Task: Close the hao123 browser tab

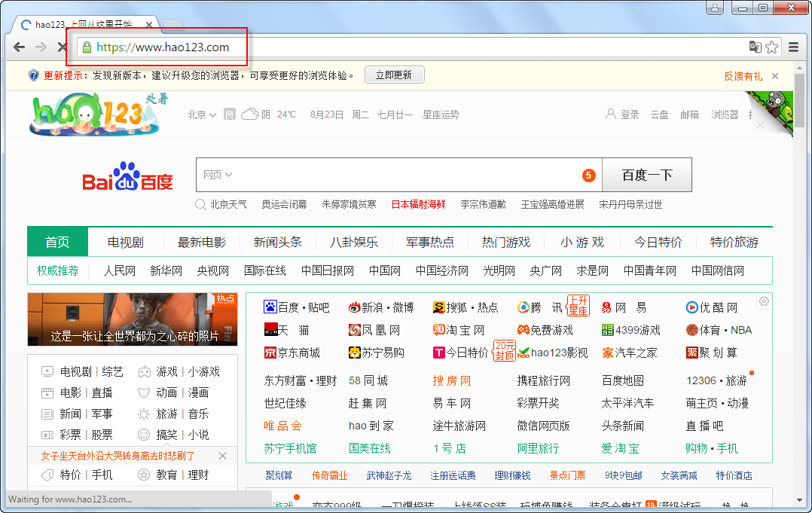Action: (149, 24)
